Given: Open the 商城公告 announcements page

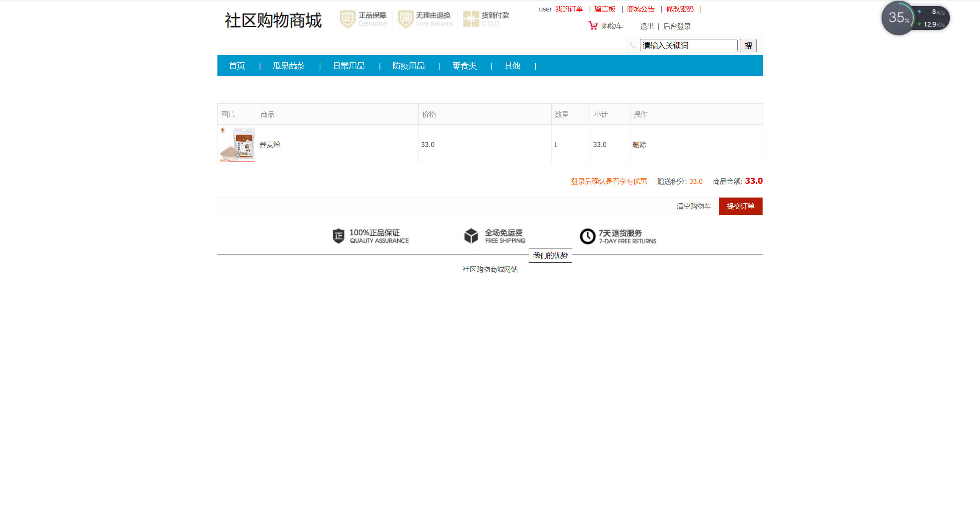Looking at the screenshot, I should (x=640, y=9).
